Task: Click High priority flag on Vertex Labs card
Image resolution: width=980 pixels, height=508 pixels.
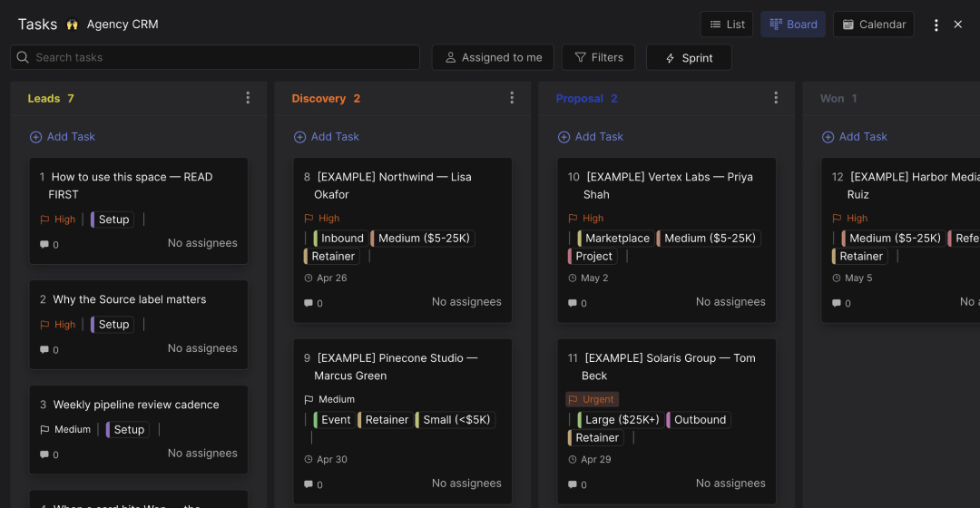Action: coord(585,218)
